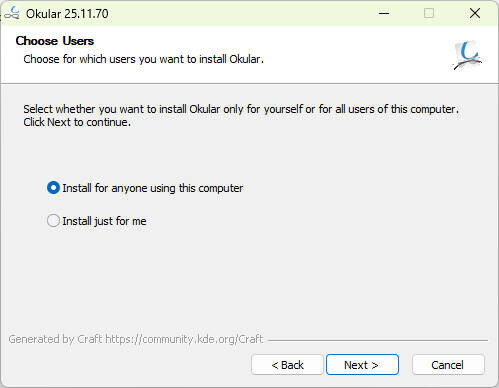Click the separator line beside the Craft text
The image size is (499, 388).
tap(378, 340)
